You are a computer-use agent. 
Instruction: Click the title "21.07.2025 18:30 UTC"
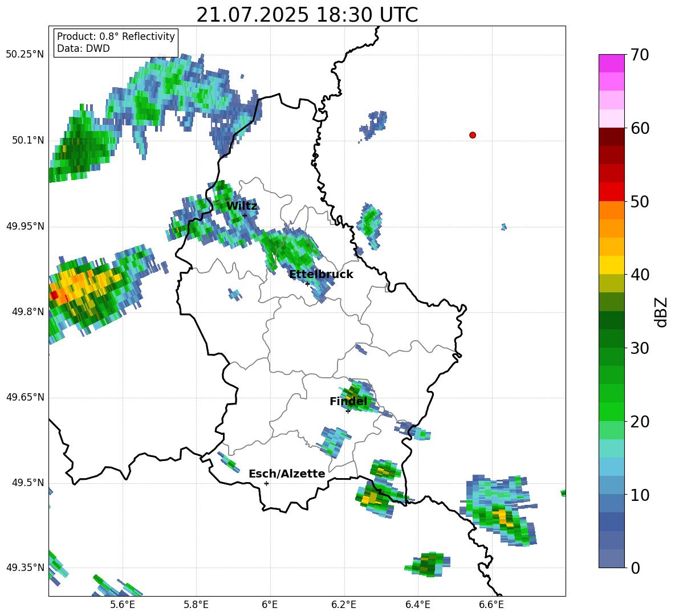[307, 15]
